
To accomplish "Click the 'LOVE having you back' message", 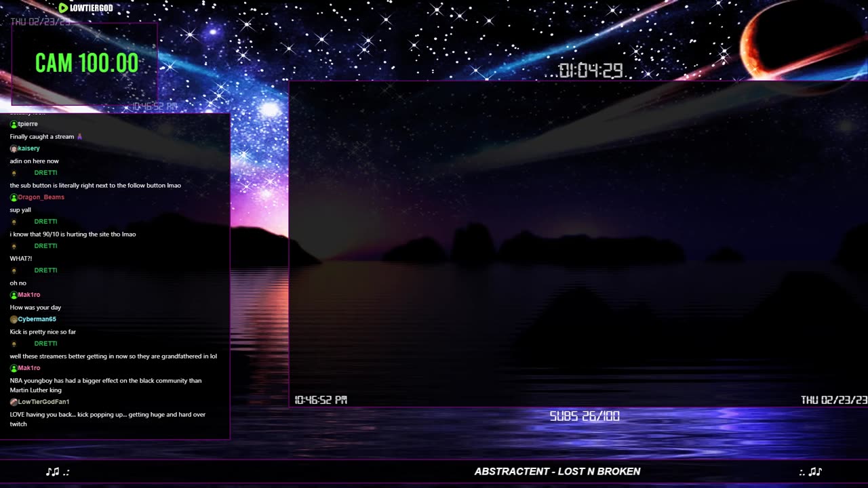I will tap(108, 419).
